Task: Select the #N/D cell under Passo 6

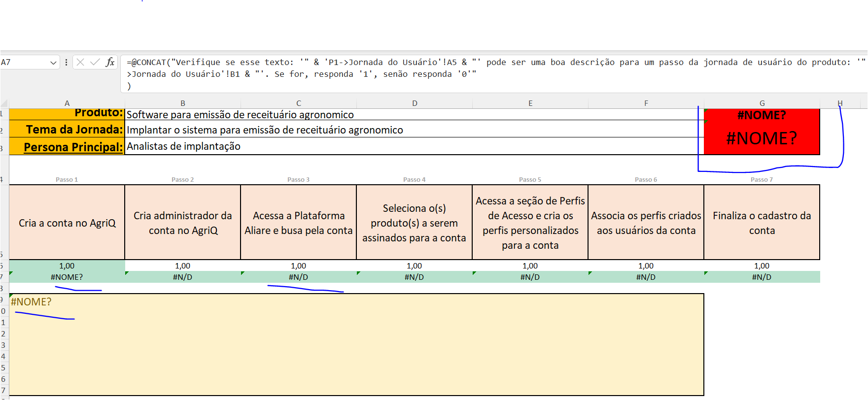Action: point(646,277)
